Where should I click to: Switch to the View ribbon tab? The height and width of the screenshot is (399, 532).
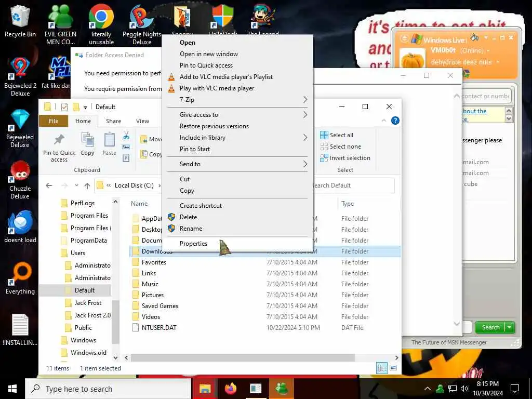[142, 121]
